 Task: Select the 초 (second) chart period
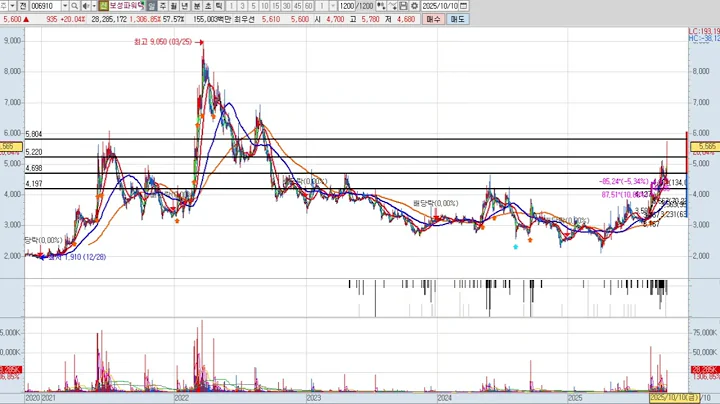[208, 6]
